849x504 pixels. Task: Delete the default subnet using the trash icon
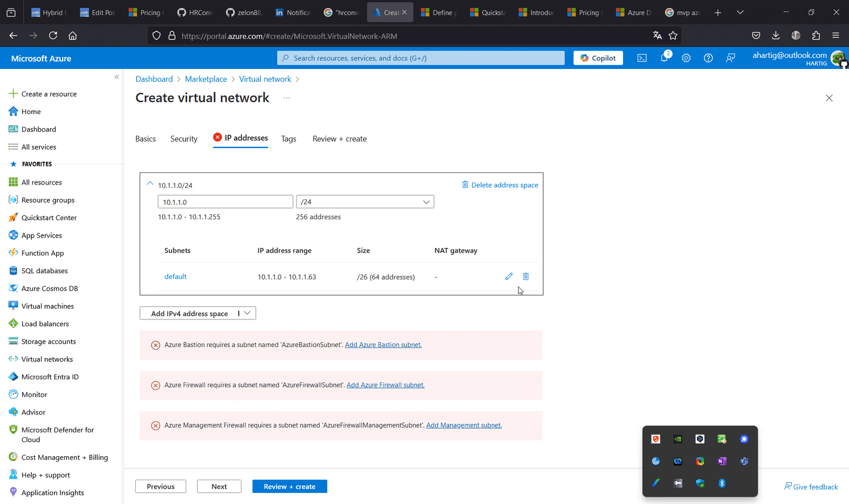click(x=525, y=276)
